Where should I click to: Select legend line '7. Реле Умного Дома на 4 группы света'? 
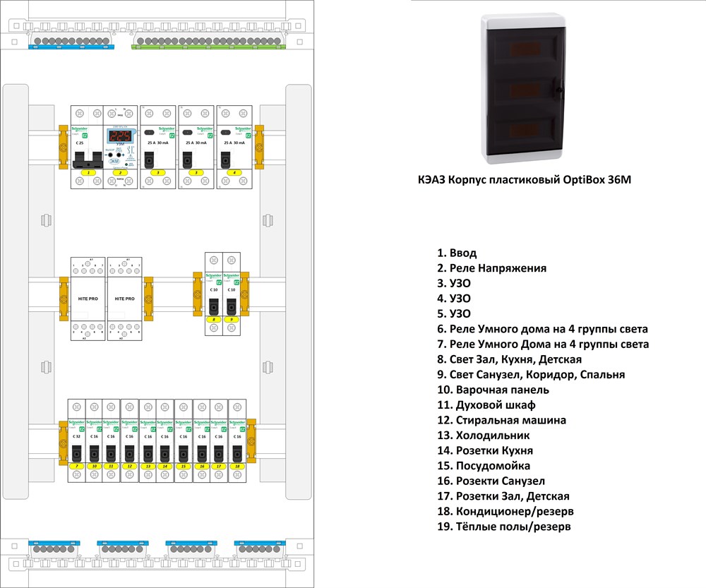point(543,344)
